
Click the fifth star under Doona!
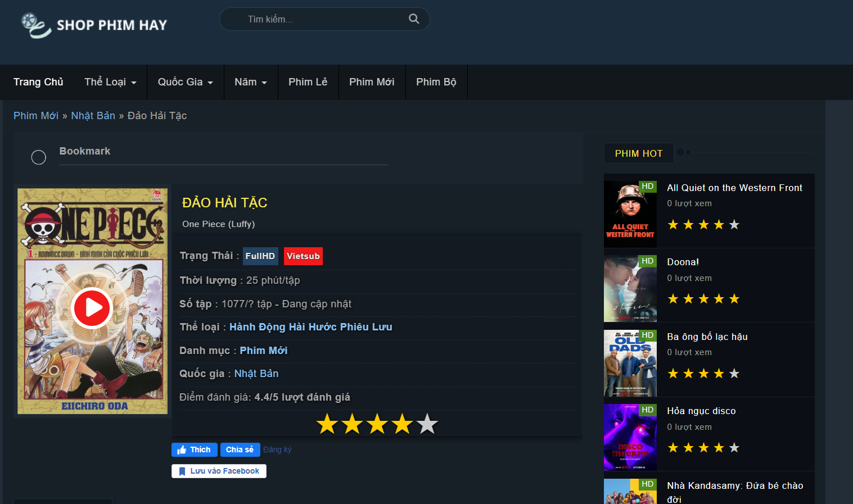coord(734,299)
